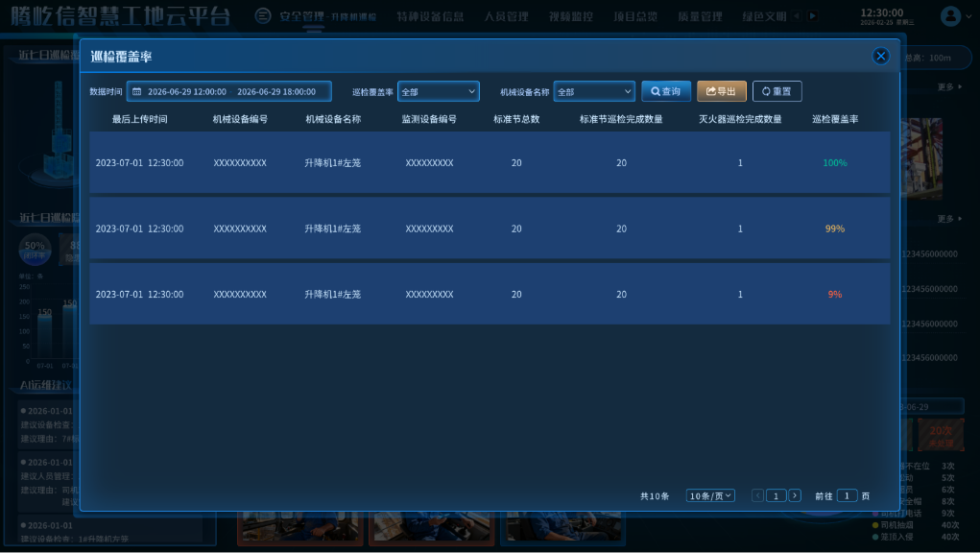This screenshot has width=980, height=553.
Task: Switch to 人员管理 menu
Action: [x=506, y=16]
